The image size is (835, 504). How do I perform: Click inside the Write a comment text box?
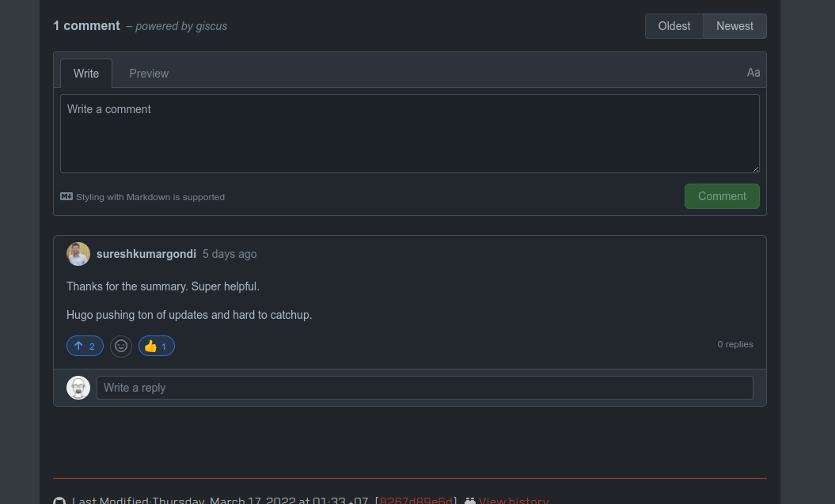pos(409,133)
